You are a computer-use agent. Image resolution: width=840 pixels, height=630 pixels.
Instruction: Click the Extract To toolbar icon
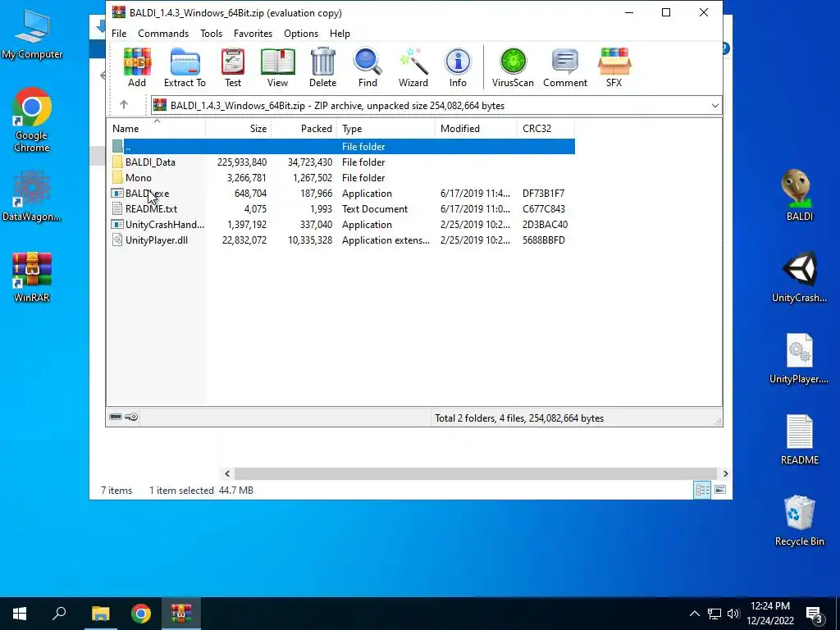(x=185, y=67)
